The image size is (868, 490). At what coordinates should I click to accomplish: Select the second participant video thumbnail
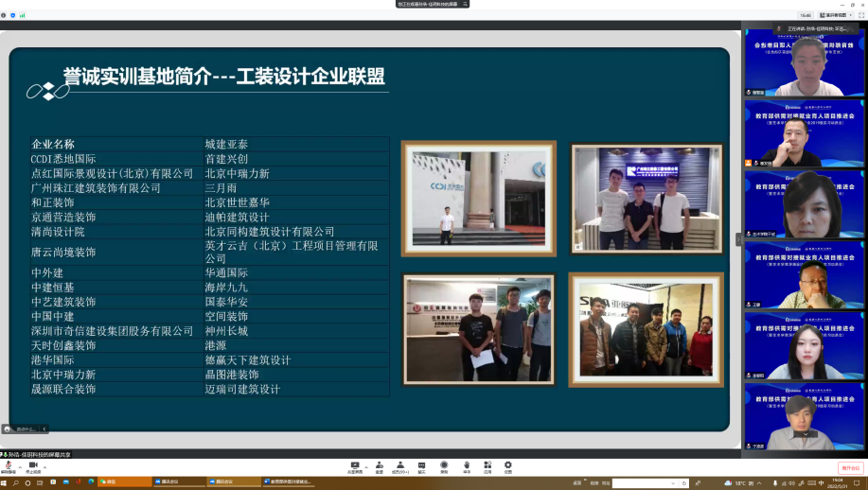point(805,133)
